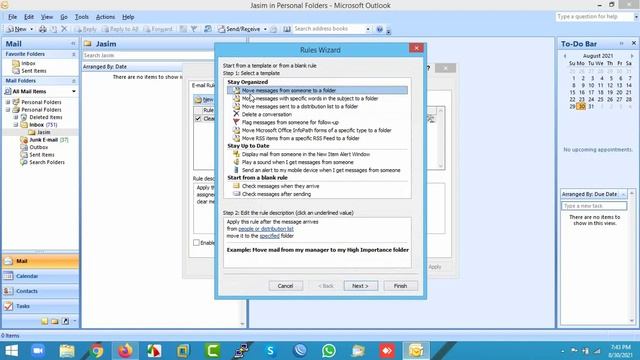This screenshot has width=640, height=360.
Task: Click the New mail toolbar button
Action: 16,29
